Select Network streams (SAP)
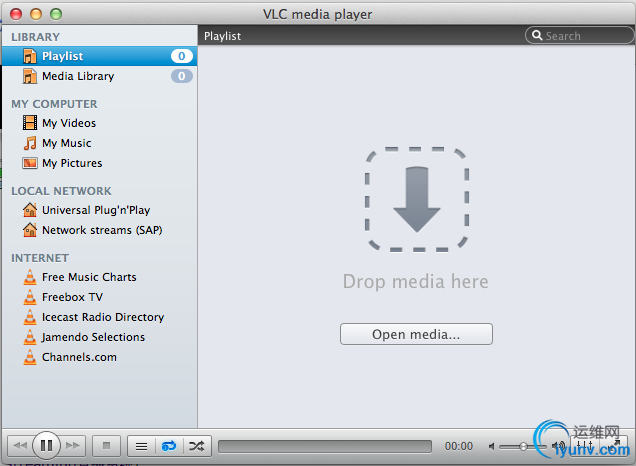This screenshot has width=636, height=466. coord(102,230)
